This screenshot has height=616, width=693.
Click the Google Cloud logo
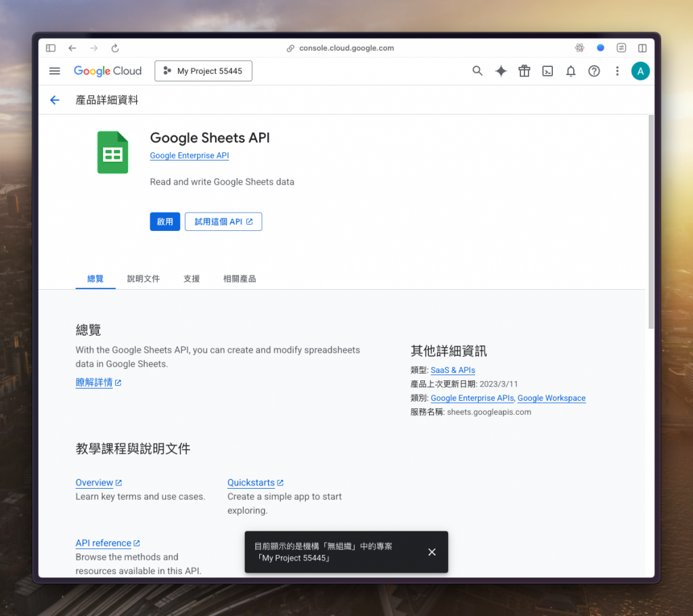click(108, 71)
